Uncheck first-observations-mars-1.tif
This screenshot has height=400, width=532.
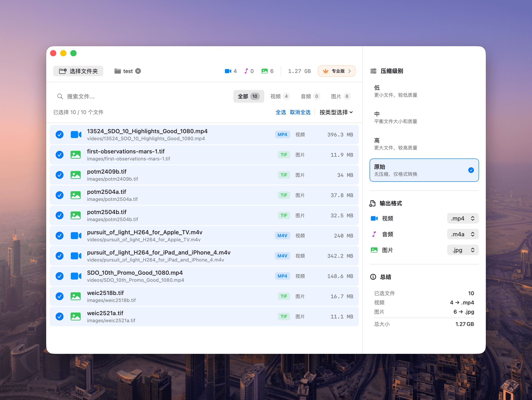[x=60, y=155]
